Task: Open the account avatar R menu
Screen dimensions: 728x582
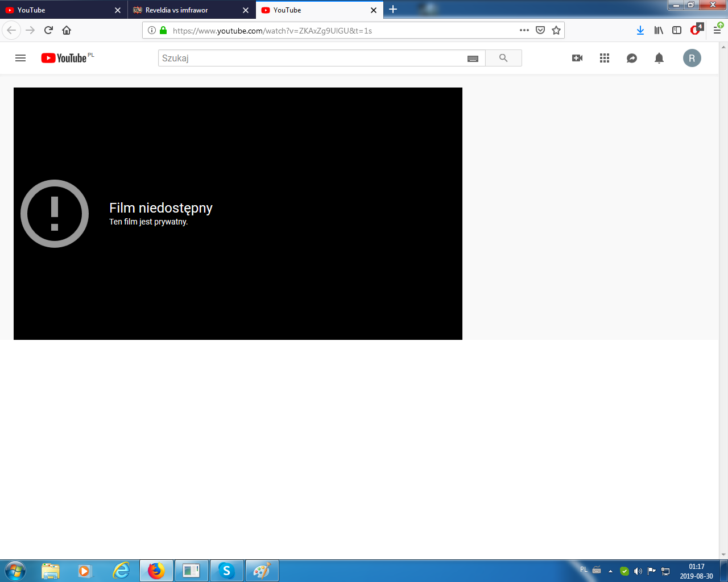Action: click(x=692, y=58)
